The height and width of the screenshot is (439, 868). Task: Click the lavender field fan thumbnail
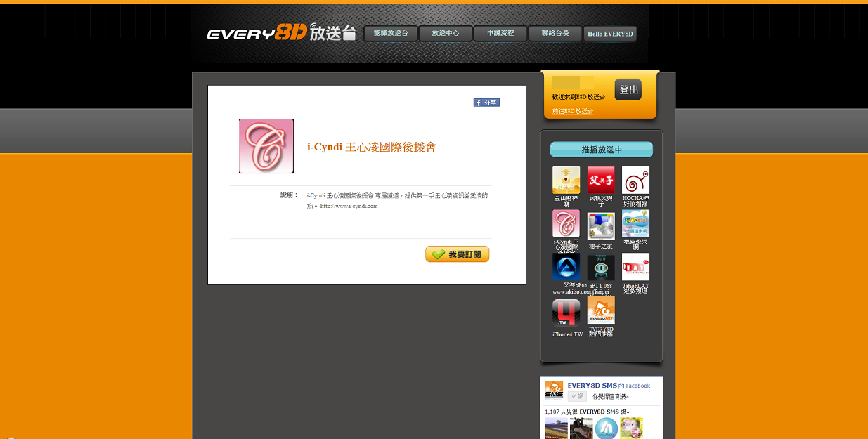coord(556,428)
